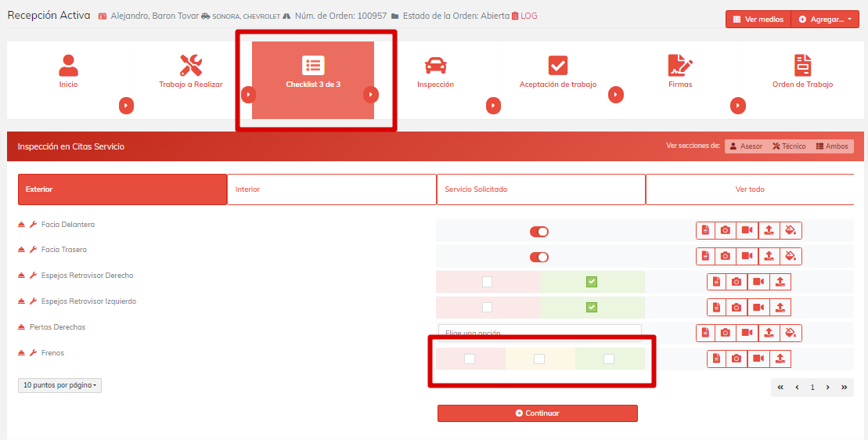The image size is (868, 440).
Task: Click the Continuar button
Action: (537, 413)
